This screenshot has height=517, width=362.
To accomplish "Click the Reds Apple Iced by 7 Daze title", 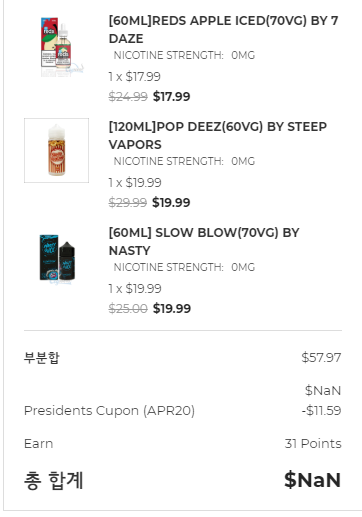I will [223, 30].
